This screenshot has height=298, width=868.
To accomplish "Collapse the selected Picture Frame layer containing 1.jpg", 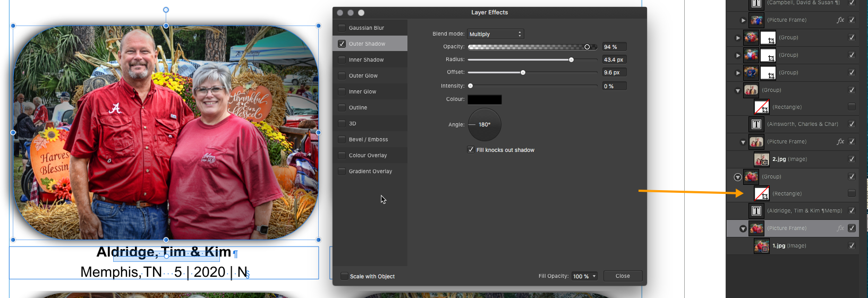I will [743, 228].
